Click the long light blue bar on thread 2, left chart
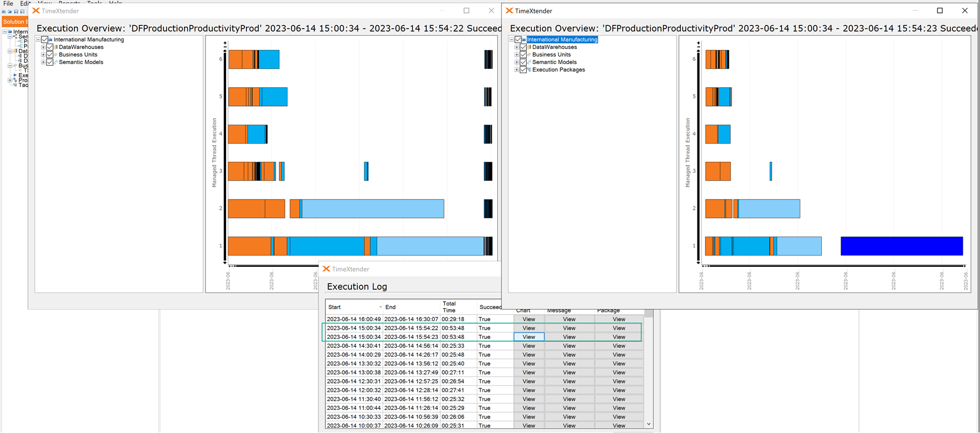980x433 pixels. click(x=373, y=209)
